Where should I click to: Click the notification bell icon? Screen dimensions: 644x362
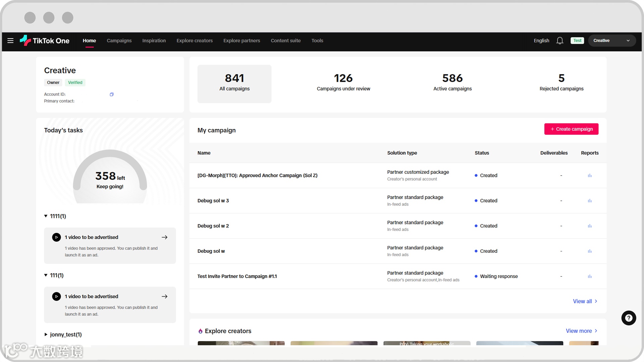[559, 41]
